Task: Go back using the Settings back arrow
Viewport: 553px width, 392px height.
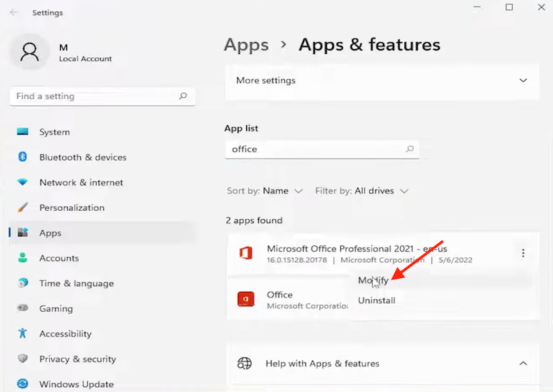Action: click(x=14, y=12)
